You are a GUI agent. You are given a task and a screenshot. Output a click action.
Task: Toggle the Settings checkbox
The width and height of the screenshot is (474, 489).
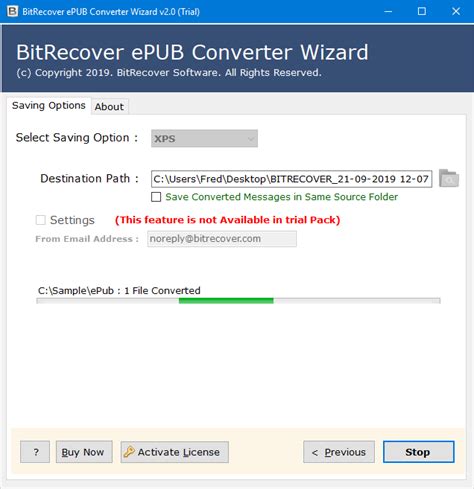point(41,220)
